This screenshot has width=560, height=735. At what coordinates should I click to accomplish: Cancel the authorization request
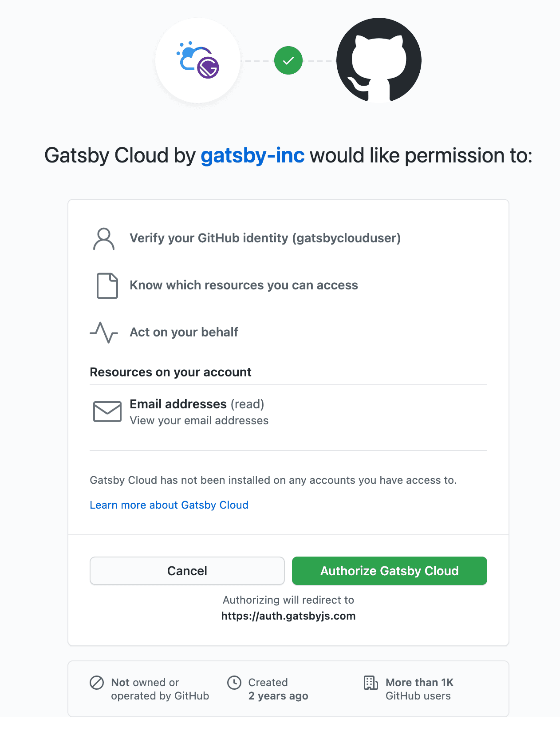[187, 571]
